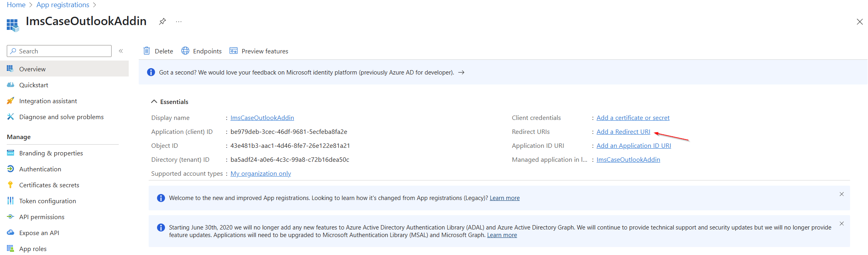This screenshot has height=255, width=868.
Task: Click Add a certificate or secret
Action: click(633, 118)
